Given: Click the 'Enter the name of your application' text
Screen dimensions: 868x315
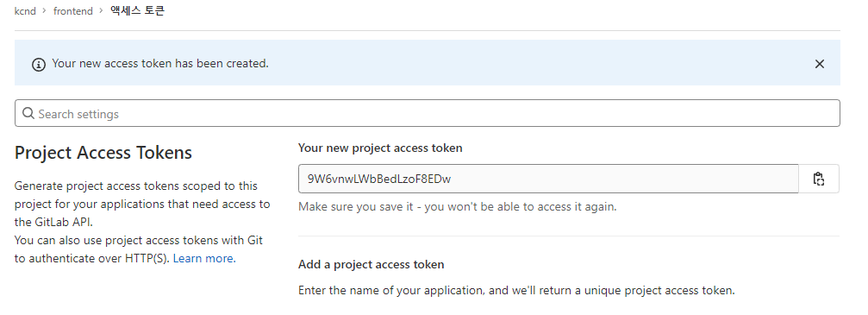Looking at the screenshot, I should [516, 291].
